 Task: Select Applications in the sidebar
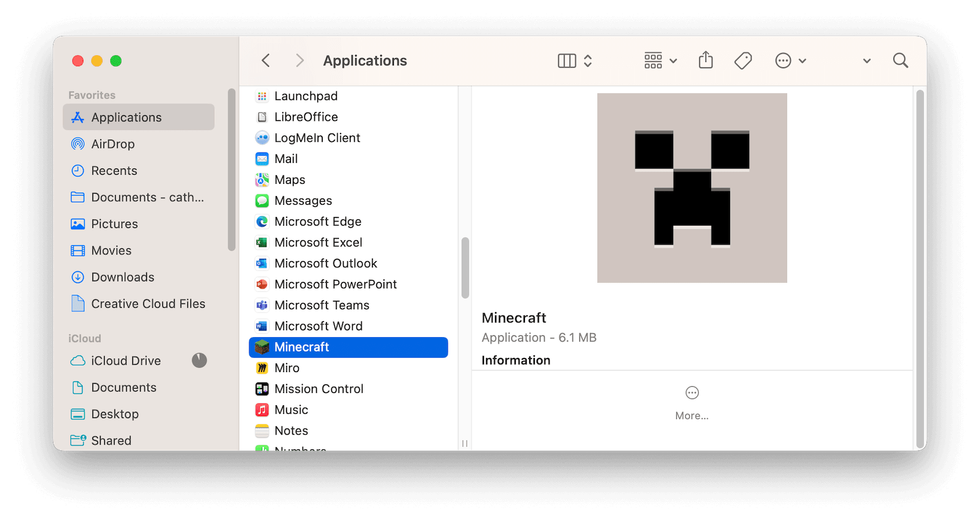(138, 117)
